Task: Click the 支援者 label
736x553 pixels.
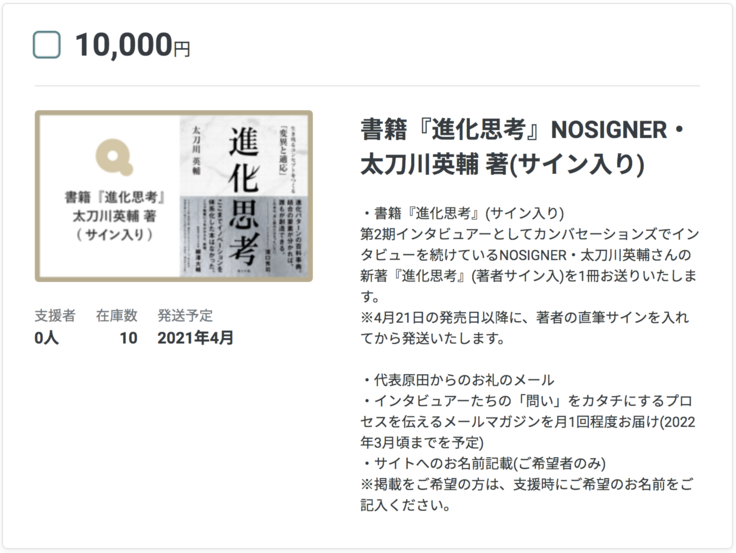Action: tap(54, 316)
